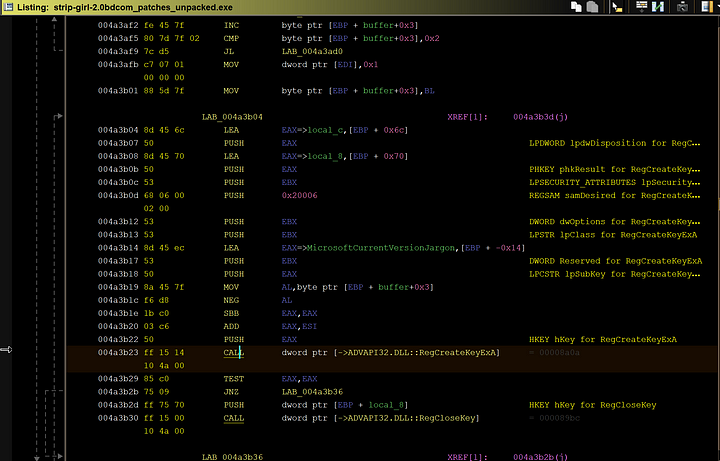Select address 004a3b29

coord(118,379)
